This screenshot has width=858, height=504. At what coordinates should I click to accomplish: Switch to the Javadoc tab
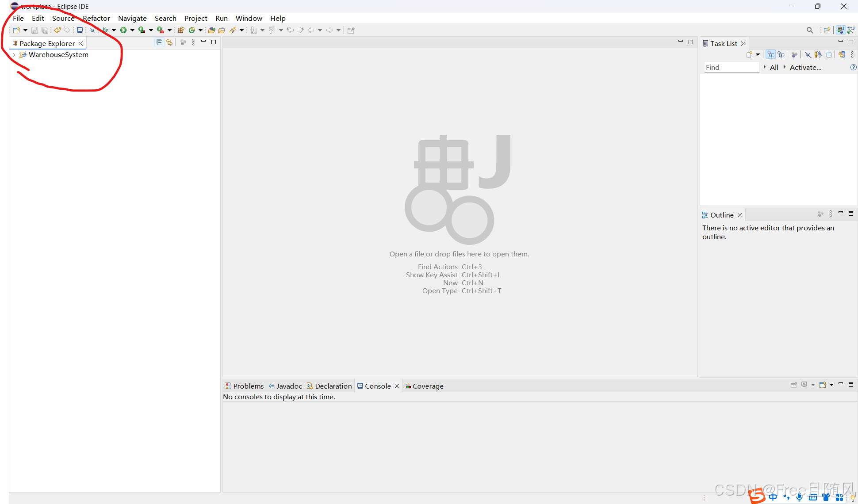coord(286,386)
